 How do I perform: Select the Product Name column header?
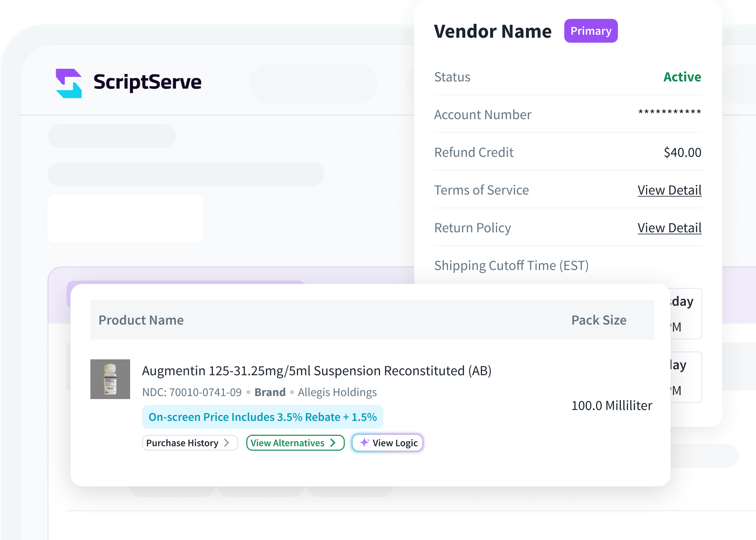[x=141, y=320]
